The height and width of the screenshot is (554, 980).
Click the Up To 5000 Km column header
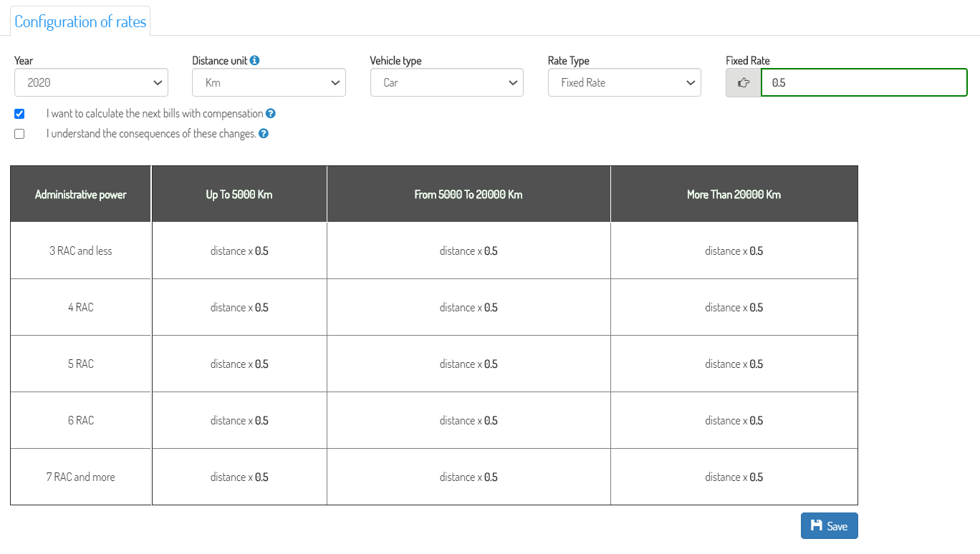239,194
